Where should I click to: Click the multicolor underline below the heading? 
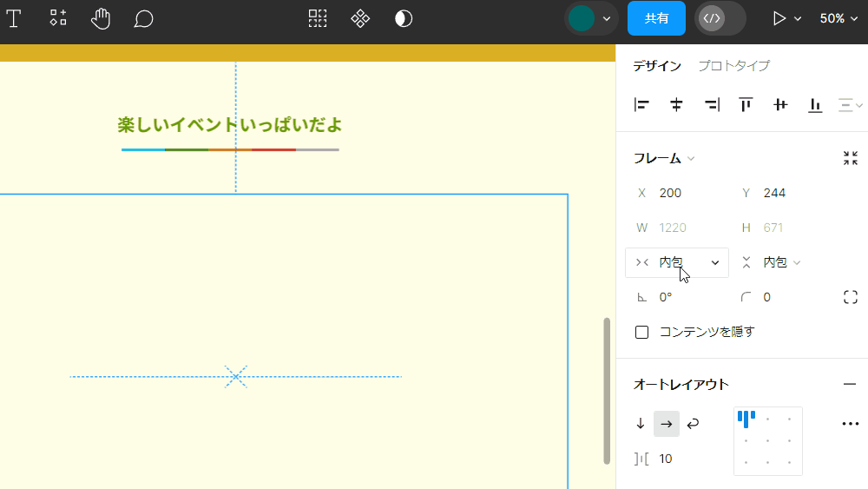tap(230, 149)
